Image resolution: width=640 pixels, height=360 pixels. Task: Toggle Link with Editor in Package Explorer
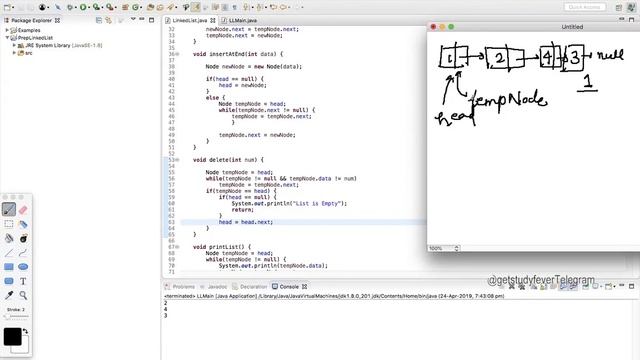point(109,20)
